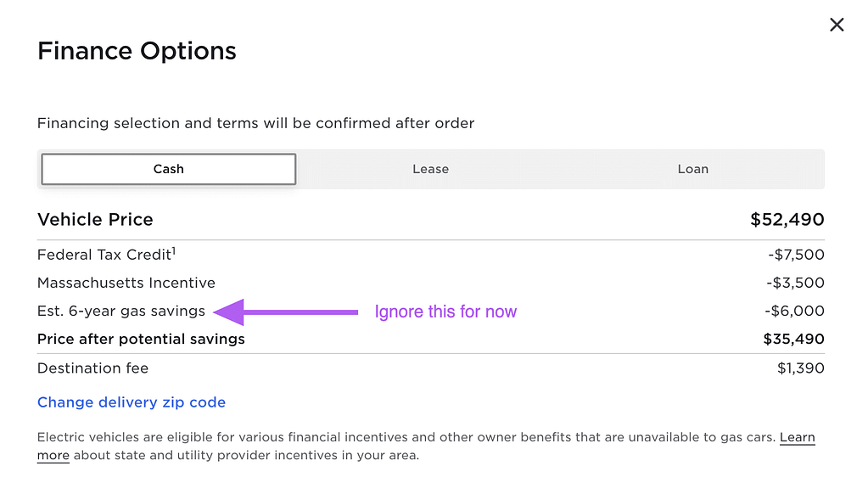Click the Federal Tax Credit footnote superscript
The width and height of the screenshot is (868, 483).
(x=174, y=250)
